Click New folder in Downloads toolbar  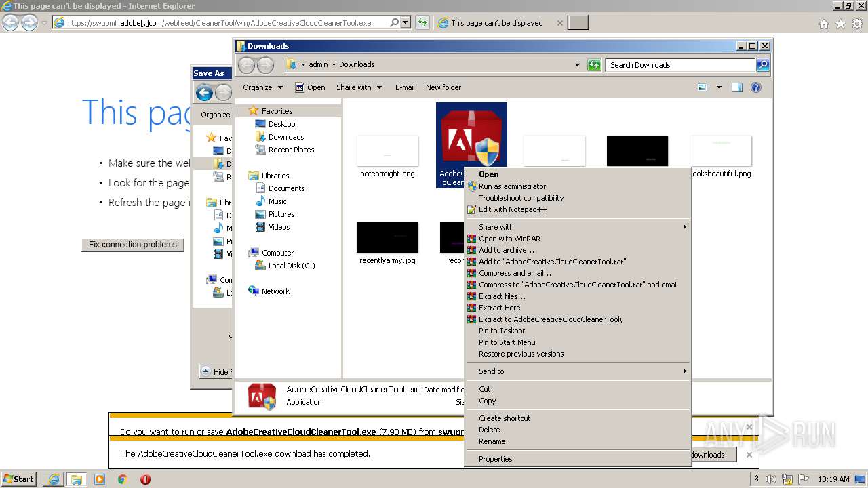coord(443,87)
